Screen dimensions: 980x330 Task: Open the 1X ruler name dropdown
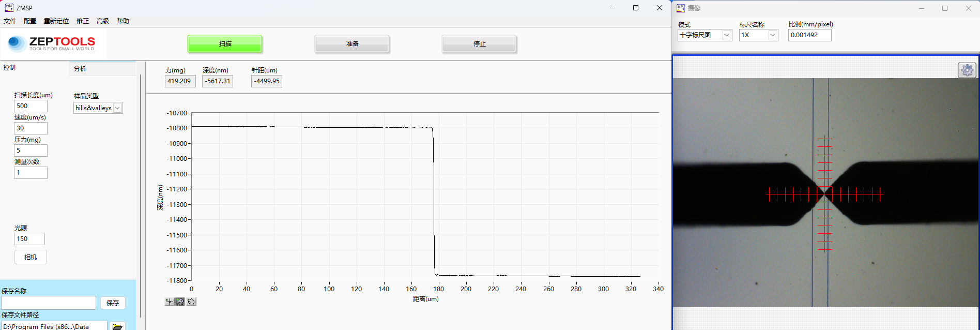(773, 35)
